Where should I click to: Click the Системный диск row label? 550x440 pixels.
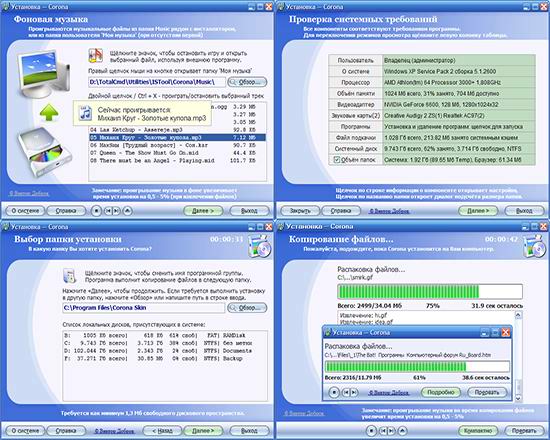[355, 149]
